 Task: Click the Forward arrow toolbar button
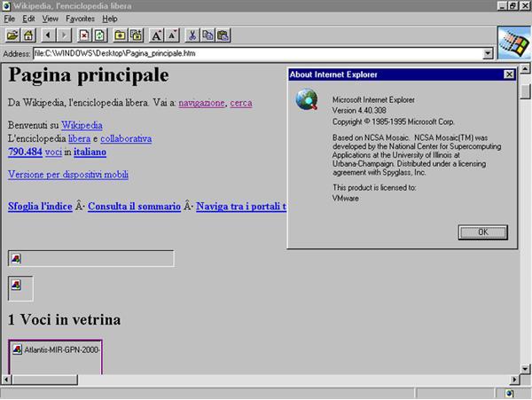pos(64,35)
